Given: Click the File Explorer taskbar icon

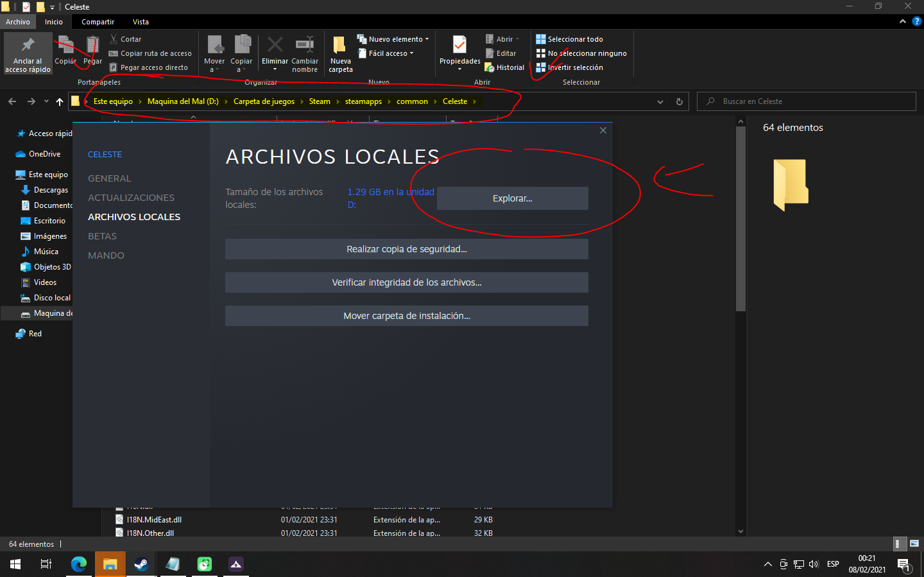Looking at the screenshot, I should pyautogui.click(x=110, y=564).
